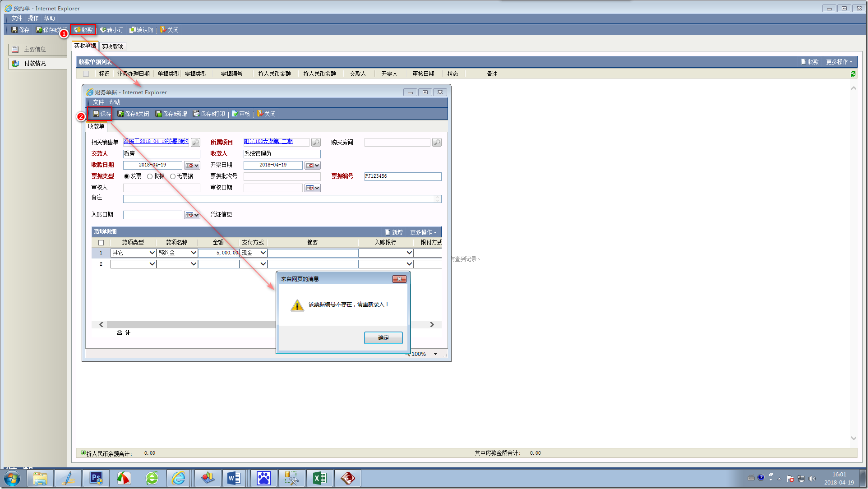868x489 pixels.
Task: Close the 来自网页的消息 dialog
Action: (399, 279)
